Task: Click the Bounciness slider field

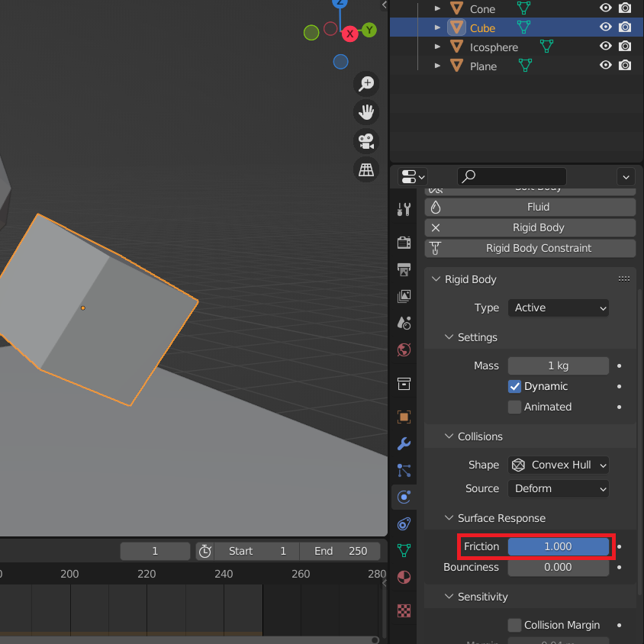Action: [559, 567]
